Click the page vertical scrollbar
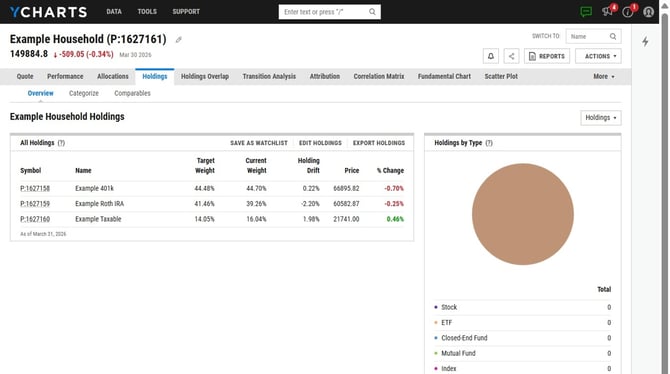670x374 pixels. pos(664,192)
